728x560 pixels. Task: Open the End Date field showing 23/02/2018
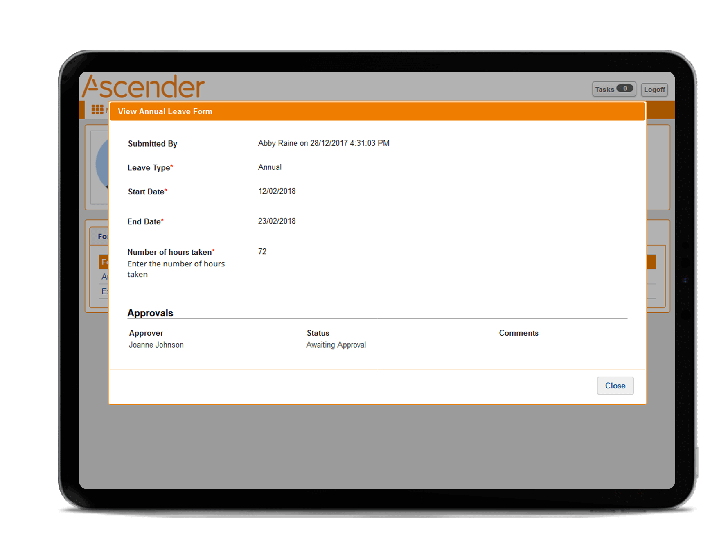point(277,221)
